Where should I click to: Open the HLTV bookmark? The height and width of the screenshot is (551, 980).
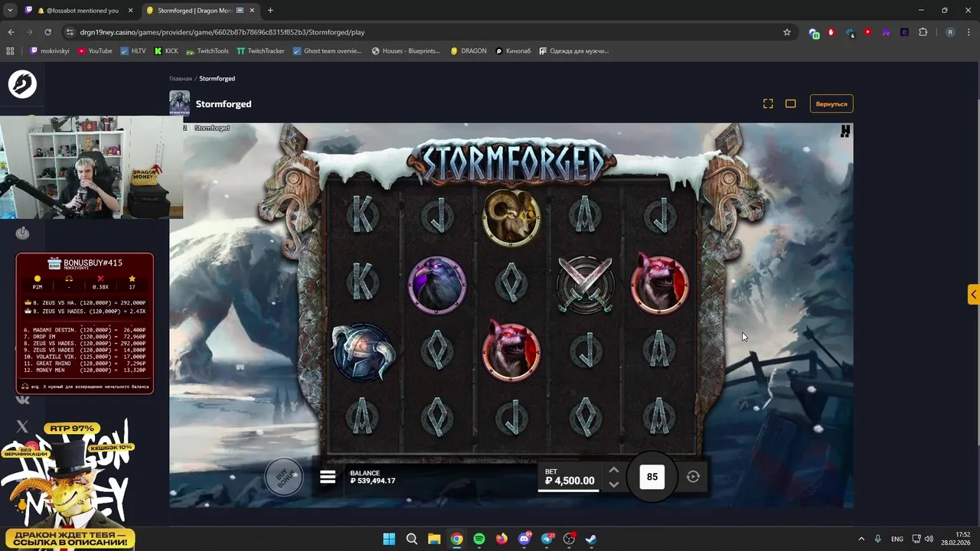[x=133, y=51]
